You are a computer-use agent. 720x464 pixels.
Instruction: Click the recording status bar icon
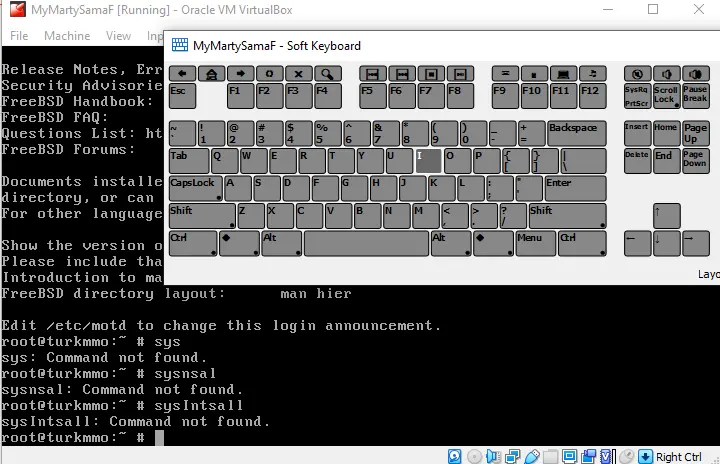(x=588, y=456)
